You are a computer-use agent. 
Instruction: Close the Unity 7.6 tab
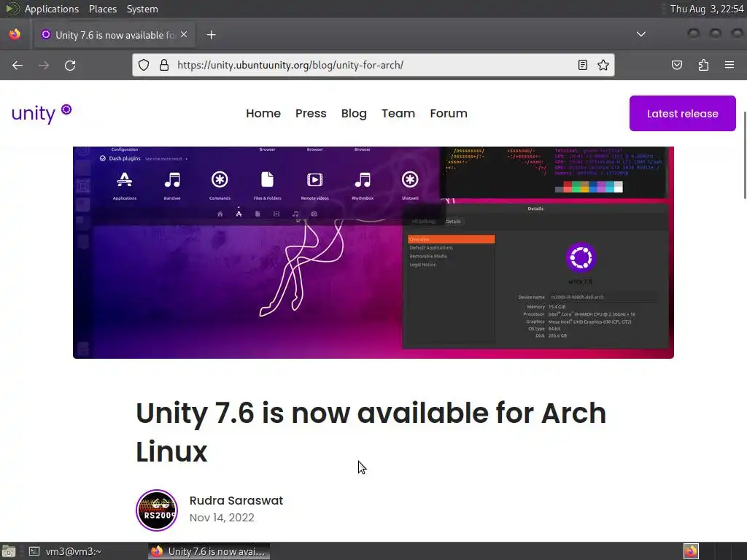point(184,35)
